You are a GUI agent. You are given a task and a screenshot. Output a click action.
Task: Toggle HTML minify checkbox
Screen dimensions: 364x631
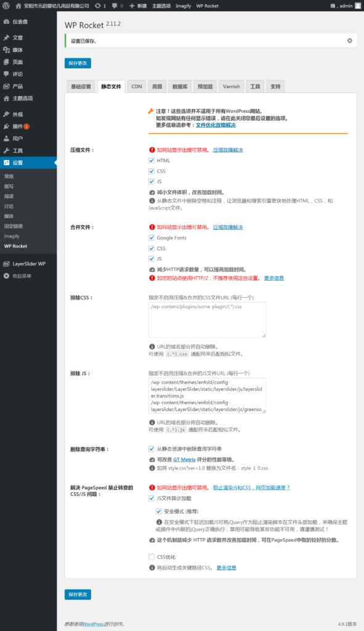click(x=152, y=160)
